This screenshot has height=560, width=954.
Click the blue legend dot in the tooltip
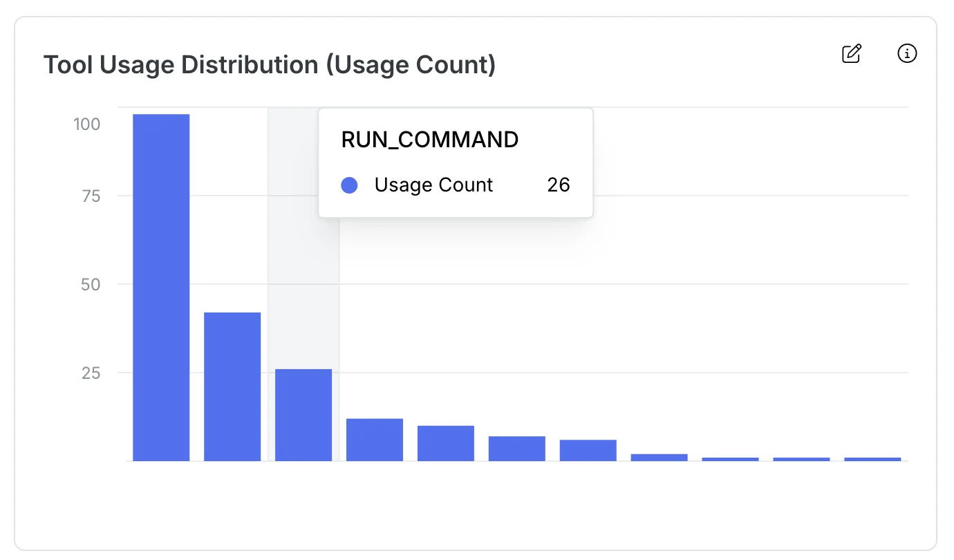[350, 185]
